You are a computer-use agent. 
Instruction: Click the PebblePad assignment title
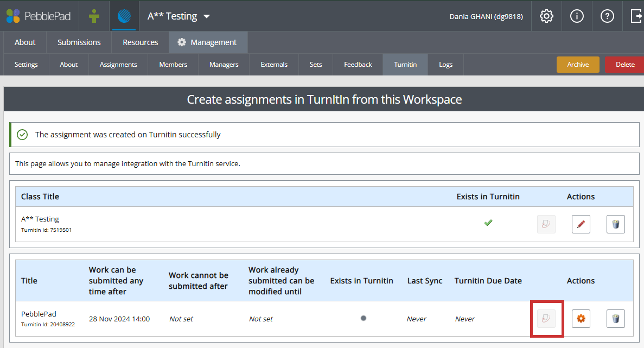click(x=39, y=314)
